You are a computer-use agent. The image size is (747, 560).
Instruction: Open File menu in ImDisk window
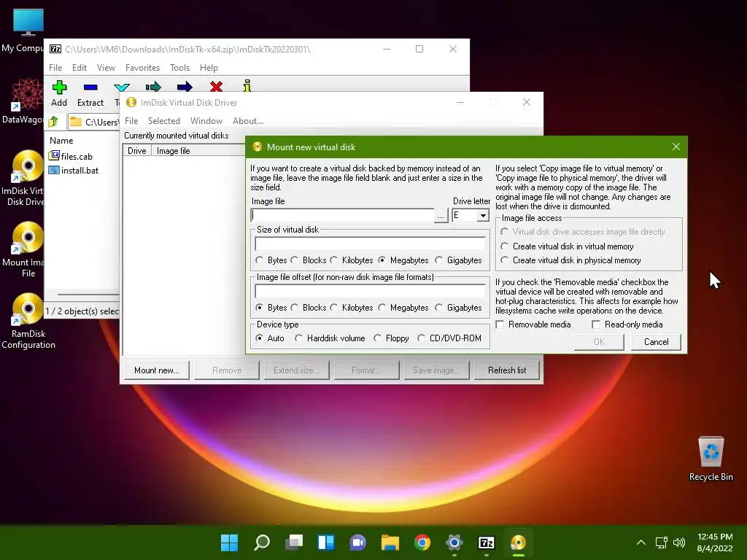131,121
